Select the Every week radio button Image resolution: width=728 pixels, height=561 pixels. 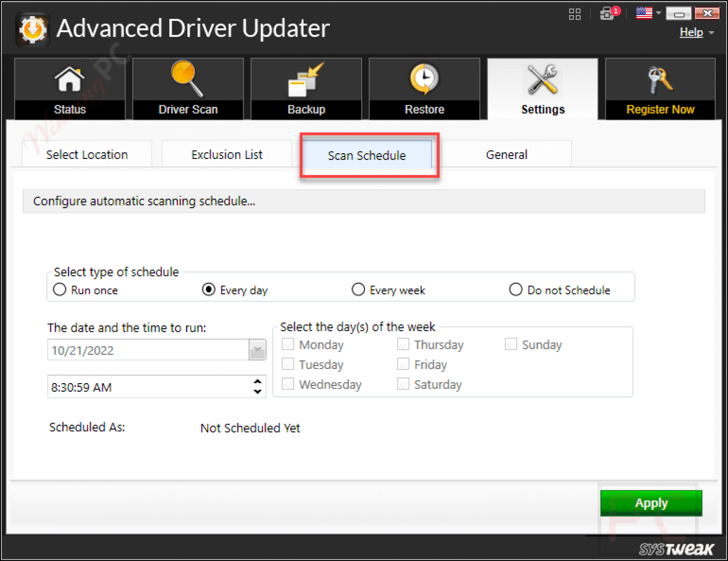pos(358,289)
